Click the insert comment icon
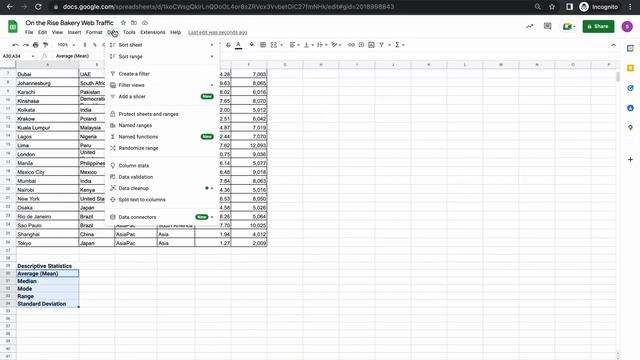This screenshot has height=360, width=640. [x=361, y=45]
